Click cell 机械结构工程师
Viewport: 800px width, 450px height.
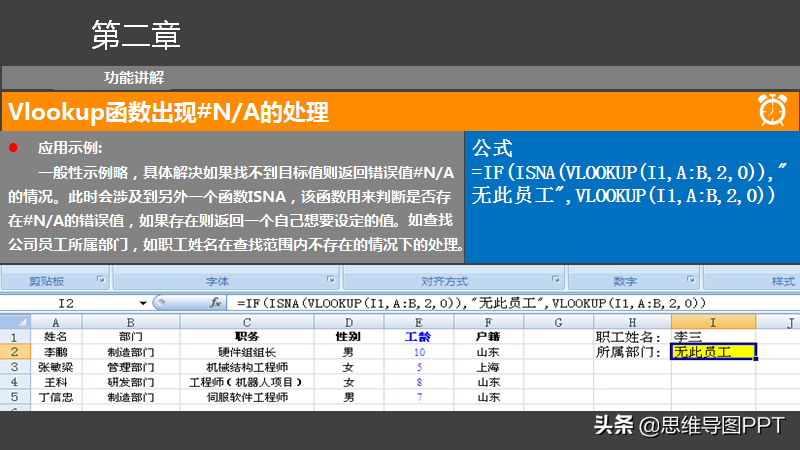click(247, 367)
